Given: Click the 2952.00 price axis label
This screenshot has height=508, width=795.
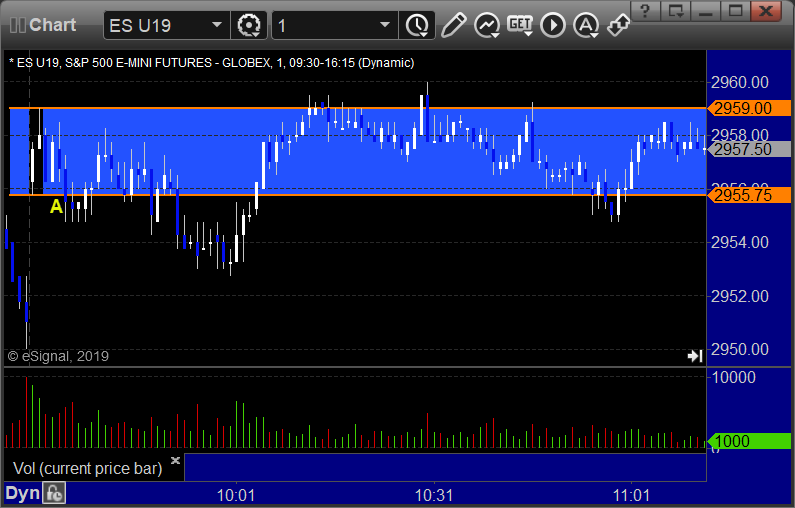Looking at the screenshot, I should pyautogui.click(x=740, y=296).
